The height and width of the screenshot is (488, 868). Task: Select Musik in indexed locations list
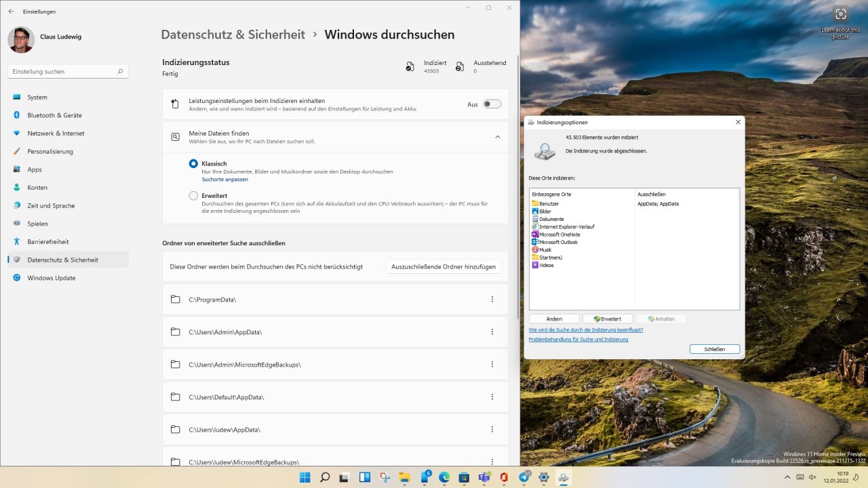pos(542,250)
